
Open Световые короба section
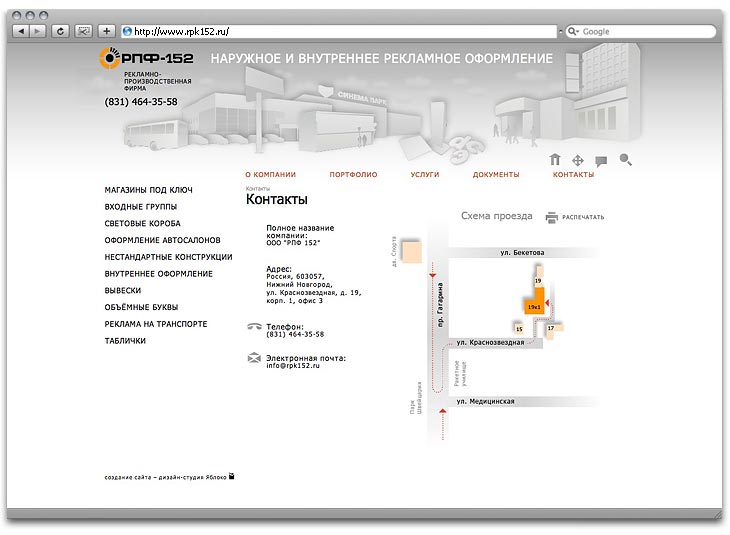pos(142,223)
